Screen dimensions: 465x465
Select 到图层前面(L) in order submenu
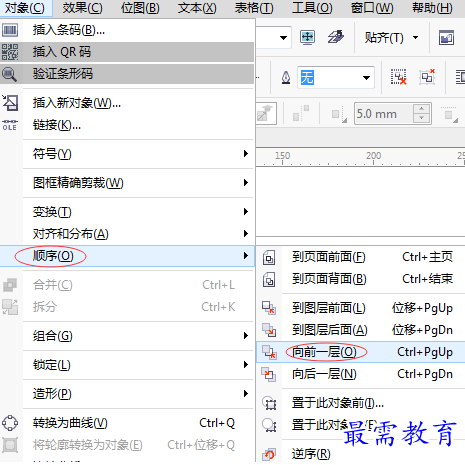361,308
